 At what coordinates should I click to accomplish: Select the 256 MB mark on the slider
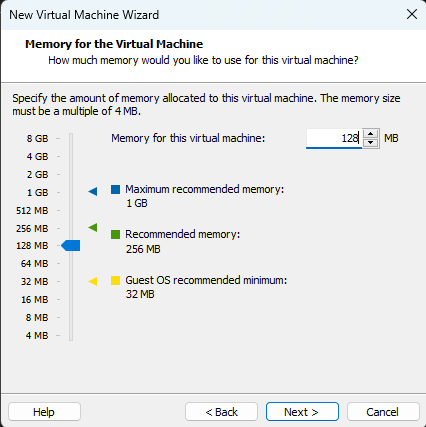click(32, 228)
